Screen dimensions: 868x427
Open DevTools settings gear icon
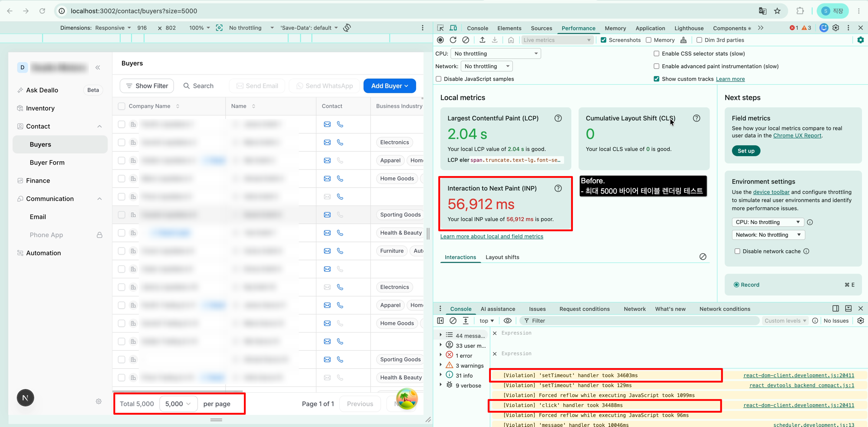coord(836,28)
